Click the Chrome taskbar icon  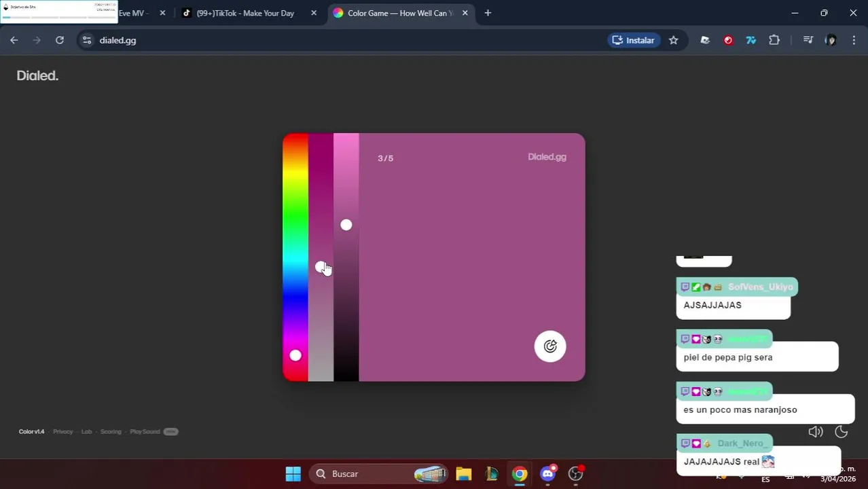pyautogui.click(x=520, y=474)
